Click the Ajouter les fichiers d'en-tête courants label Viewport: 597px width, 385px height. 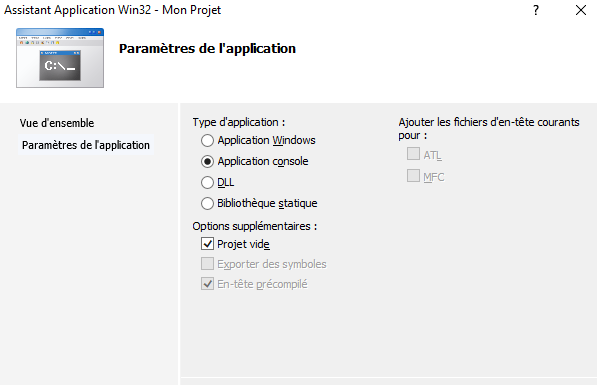(489, 129)
